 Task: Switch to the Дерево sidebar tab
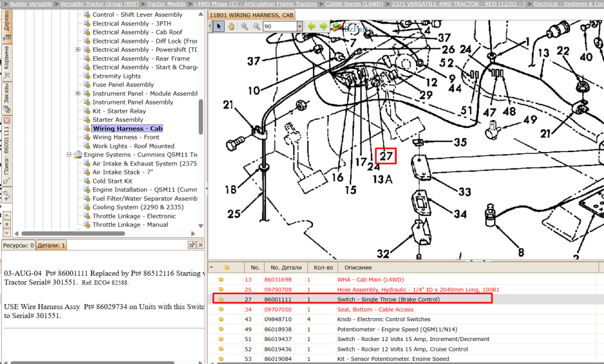pos(7,26)
